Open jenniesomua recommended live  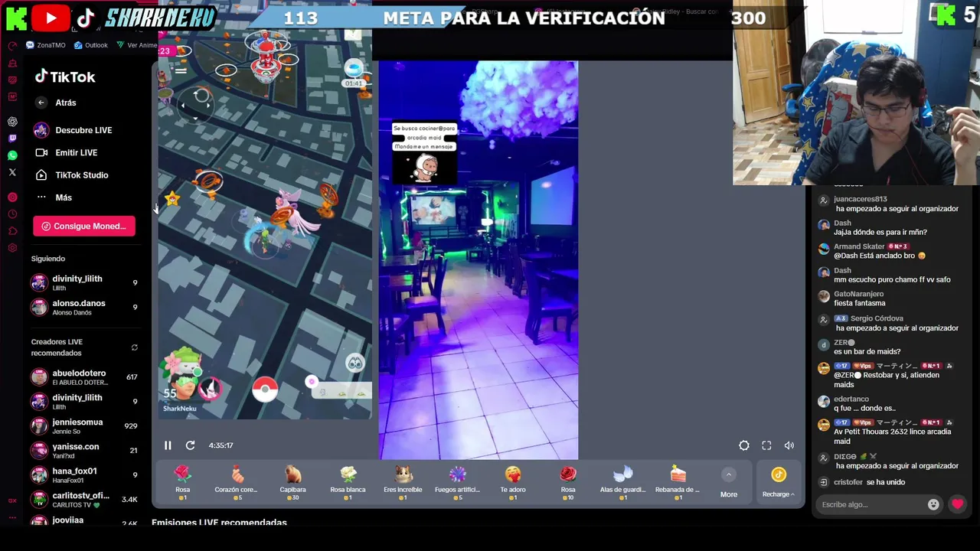tap(84, 426)
